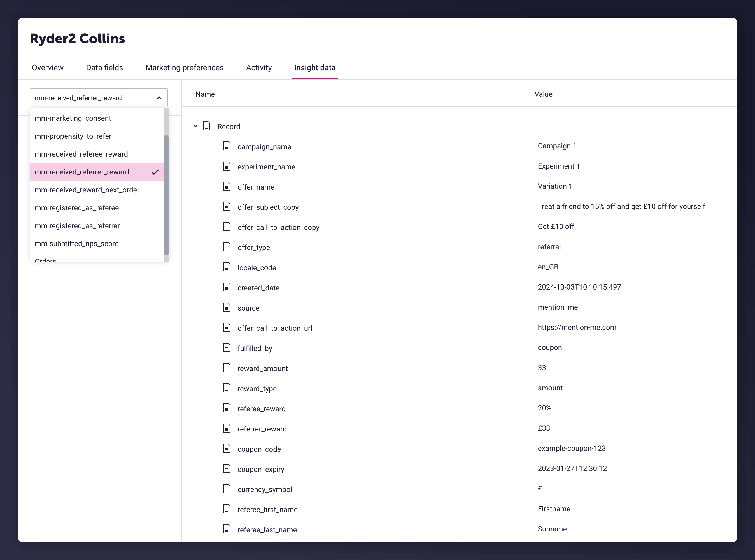755x560 pixels.
Task: Click the file icon next to currency_symbol
Action: pyautogui.click(x=227, y=489)
